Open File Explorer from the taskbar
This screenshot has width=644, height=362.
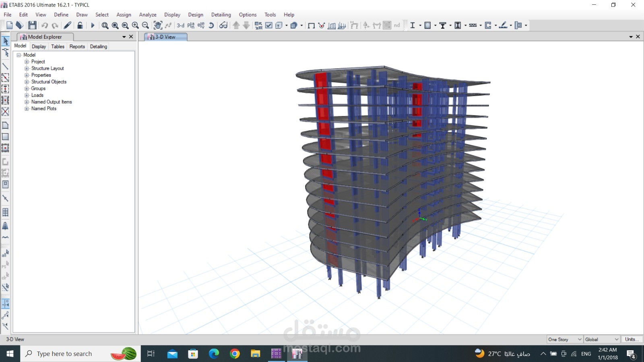point(256,354)
